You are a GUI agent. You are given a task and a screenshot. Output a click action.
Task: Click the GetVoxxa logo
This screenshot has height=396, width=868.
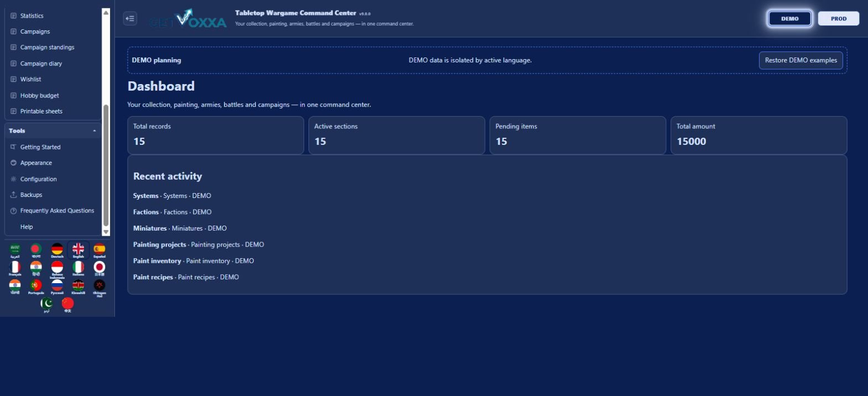[188, 19]
